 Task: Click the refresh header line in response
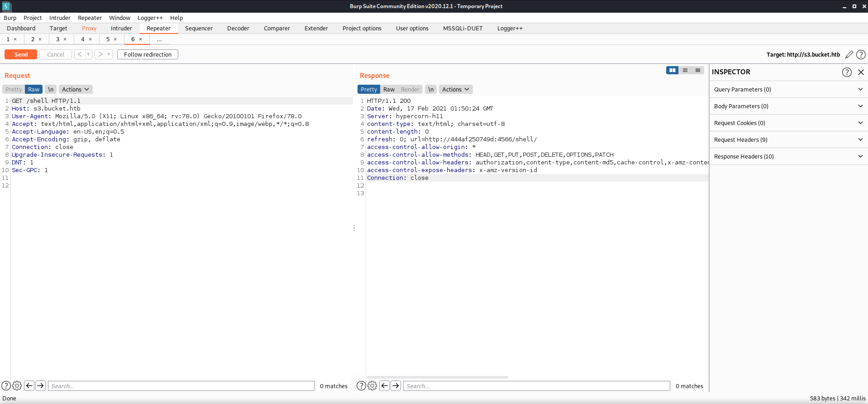click(452, 139)
